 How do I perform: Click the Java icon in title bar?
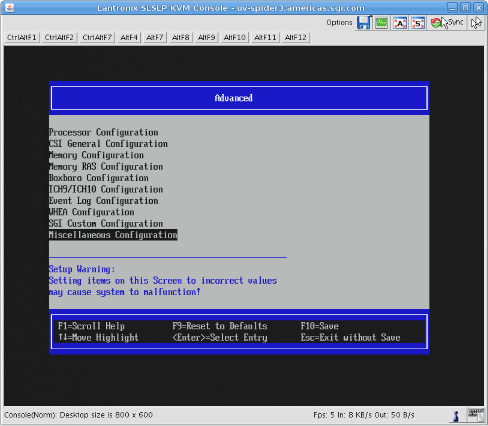point(9,7)
